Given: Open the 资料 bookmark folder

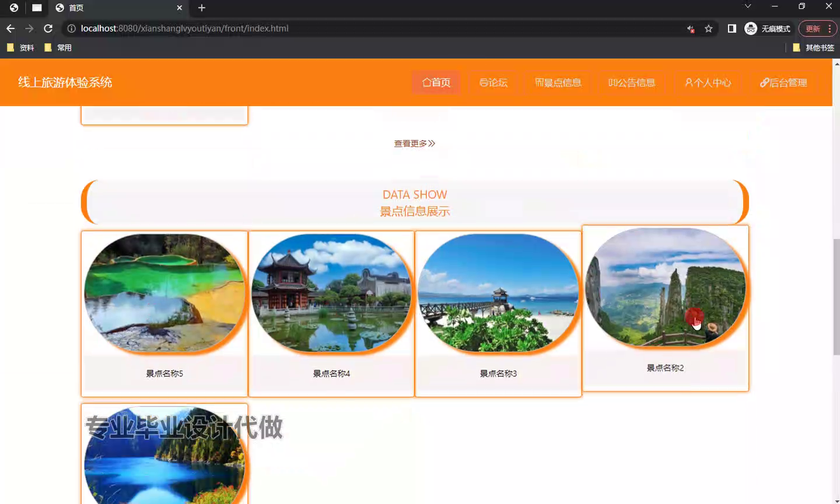Looking at the screenshot, I should [20, 48].
